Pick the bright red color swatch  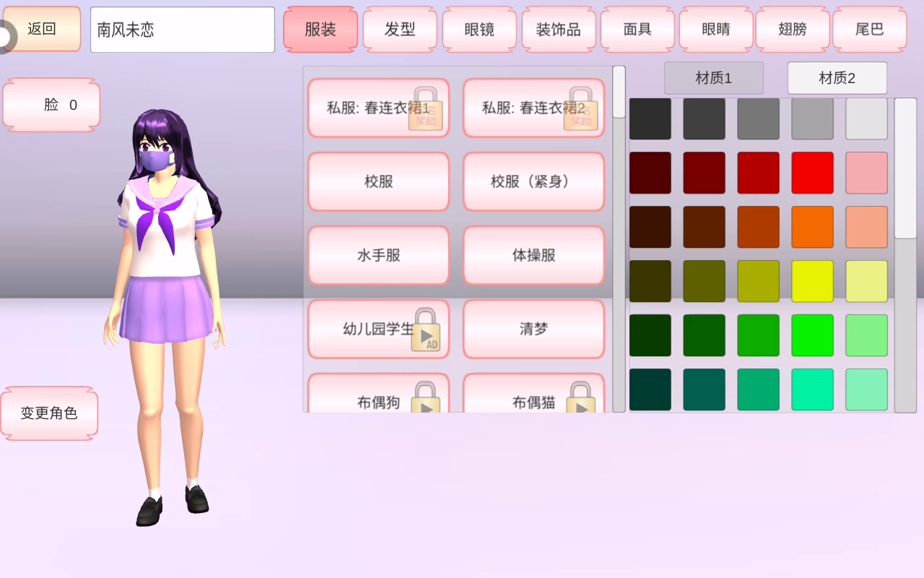coord(812,173)
